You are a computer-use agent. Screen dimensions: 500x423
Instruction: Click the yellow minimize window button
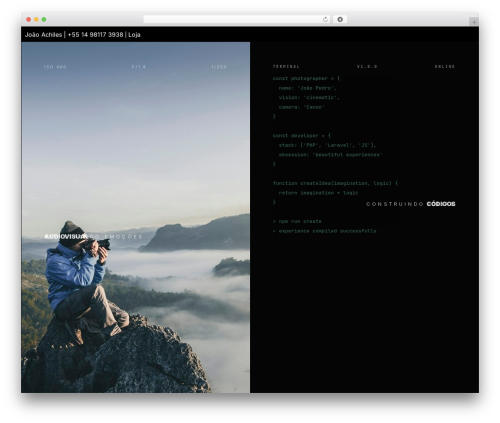click(36, 20)
